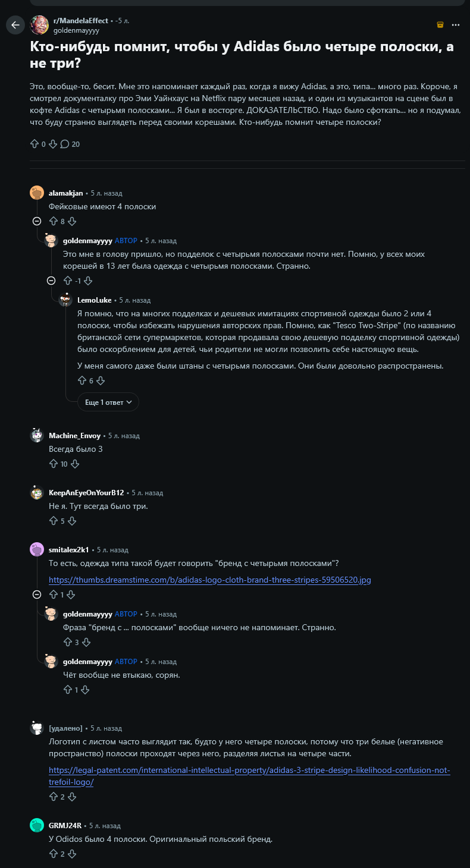Viewport: 470px width, 868px height.
Task: Open the three-dot post options menu
Action: (x=456, y=25)
